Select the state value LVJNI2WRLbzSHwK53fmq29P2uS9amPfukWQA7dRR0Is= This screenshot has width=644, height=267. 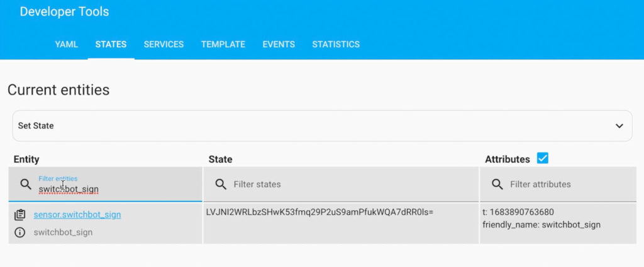pyautogui.click(x=319, y=212)
